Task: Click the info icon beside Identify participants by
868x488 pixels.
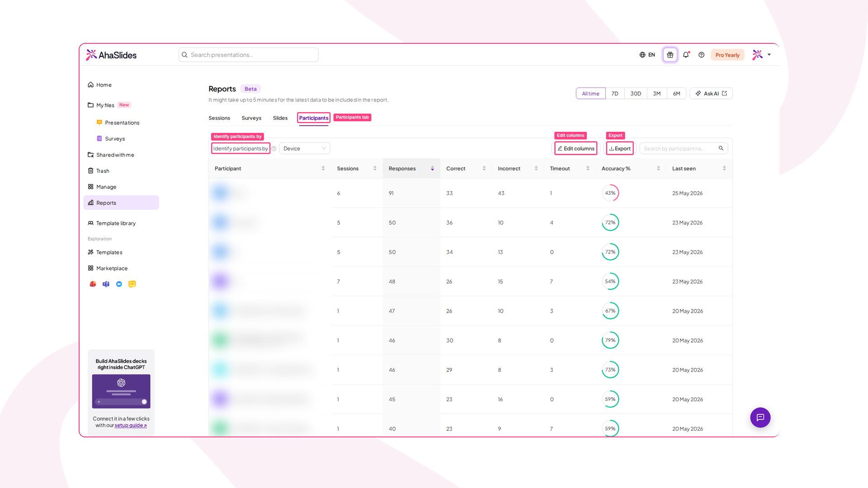Action: [x=274, y=149]
